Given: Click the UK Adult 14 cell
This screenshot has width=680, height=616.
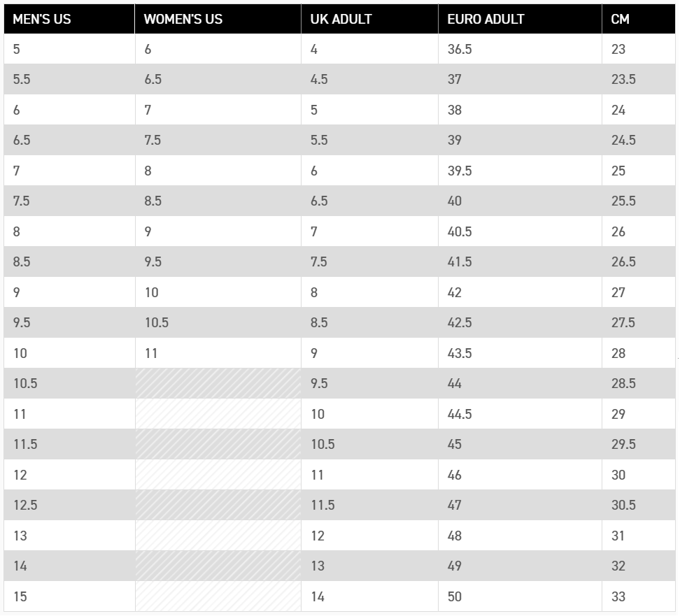Looking at the screenshot, I should click(x=370, y=596).
